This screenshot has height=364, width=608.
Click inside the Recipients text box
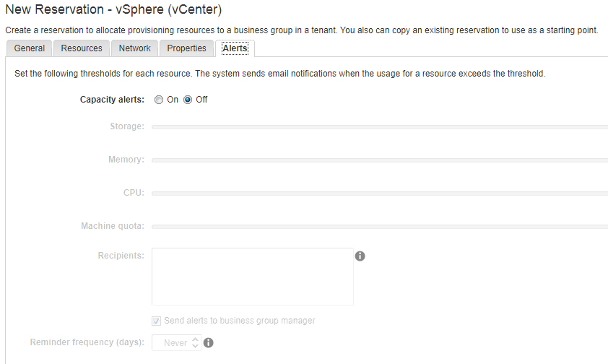click(252, 277)
